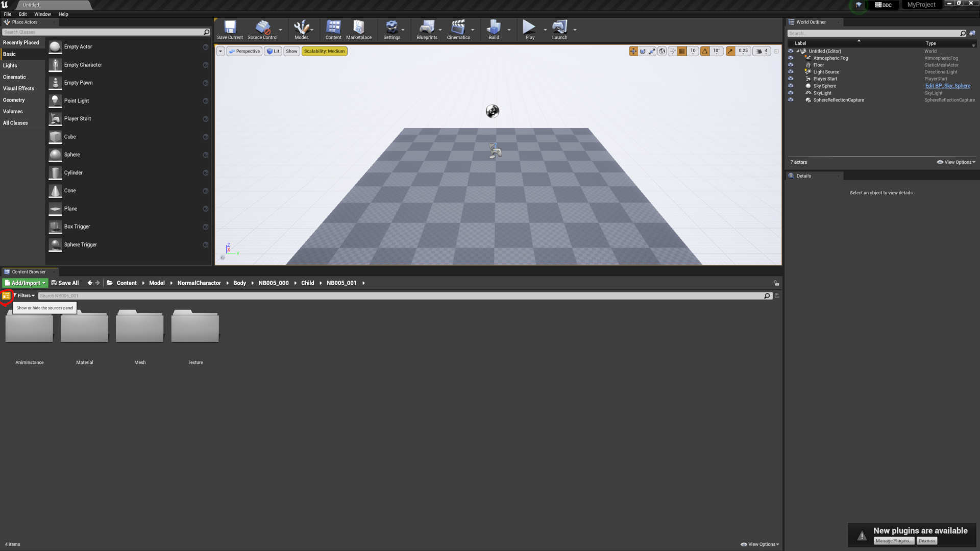This screenshot has width=980, height=551.
Task: Hide SphereReflectionCapture in World Outliner
Action: coord(791,100)
